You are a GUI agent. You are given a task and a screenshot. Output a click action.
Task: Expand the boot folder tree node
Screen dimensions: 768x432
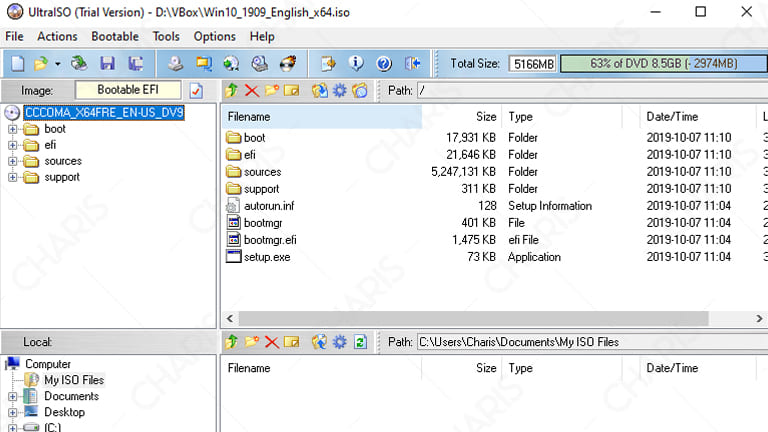13,129
